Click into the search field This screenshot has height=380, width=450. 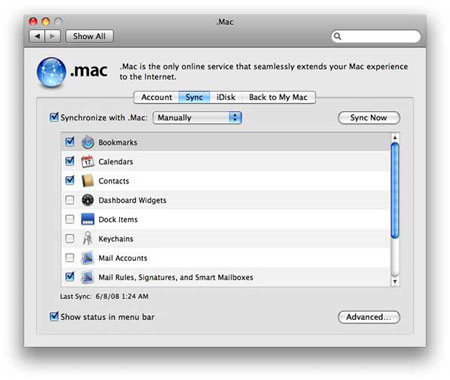[x=376, y=36]
